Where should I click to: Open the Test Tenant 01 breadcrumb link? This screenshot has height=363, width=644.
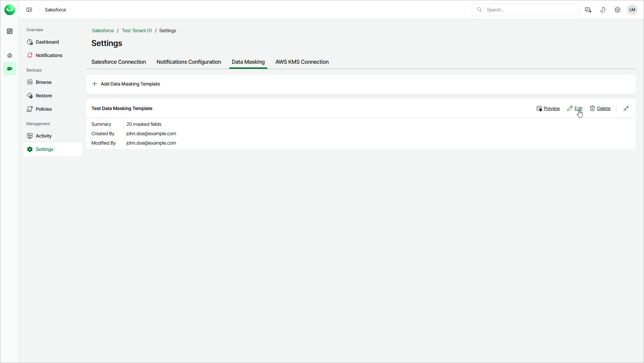coord(137,31)
